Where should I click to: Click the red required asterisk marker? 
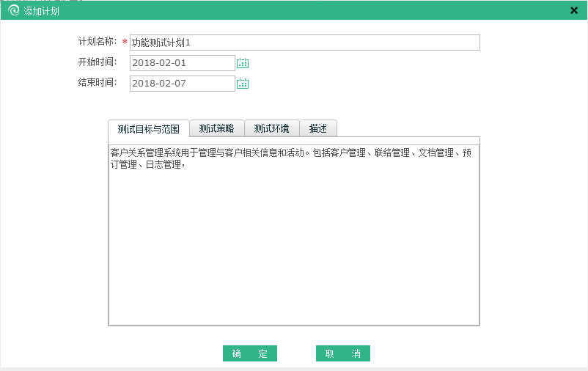[125, 43]
